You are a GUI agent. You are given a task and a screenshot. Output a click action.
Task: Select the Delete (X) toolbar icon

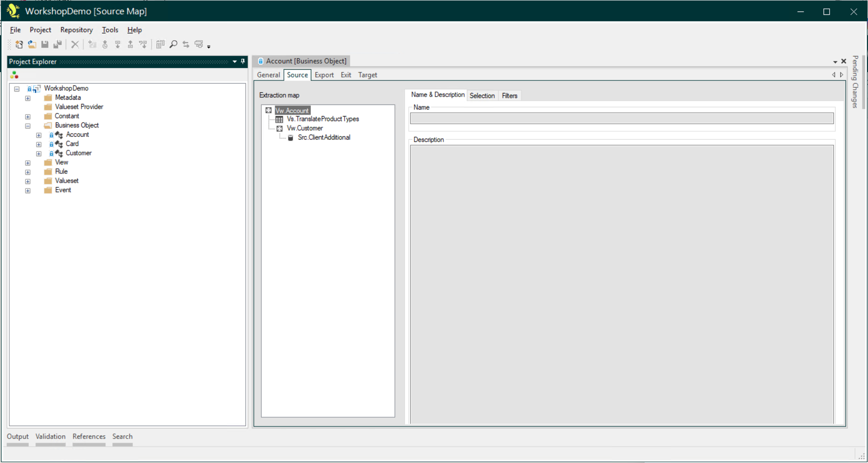coord(75,44)
